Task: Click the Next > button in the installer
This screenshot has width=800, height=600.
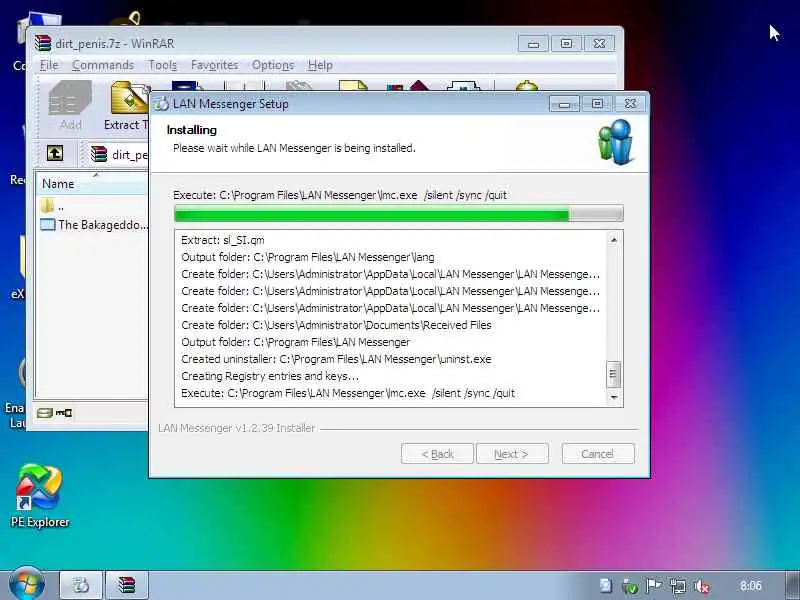Action: tap(512, 454)
